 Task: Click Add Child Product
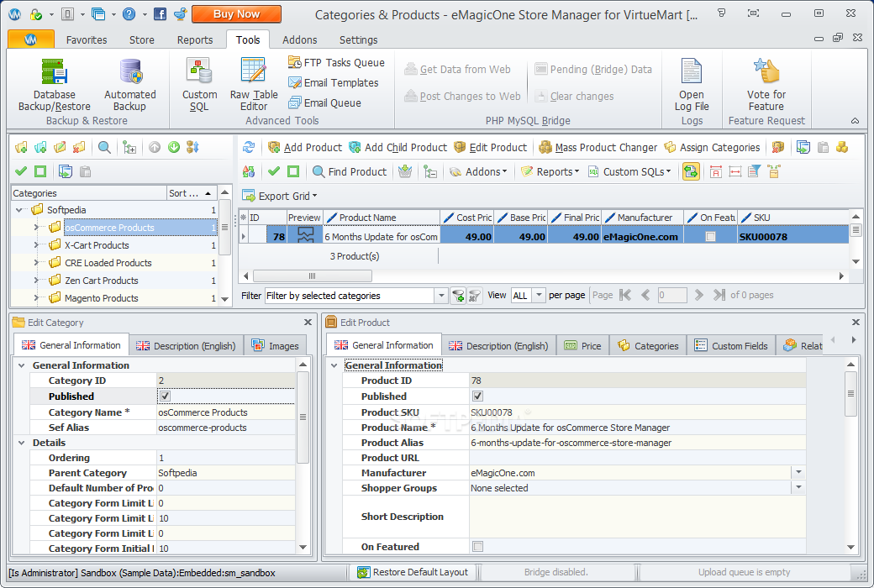click(398, 147)
